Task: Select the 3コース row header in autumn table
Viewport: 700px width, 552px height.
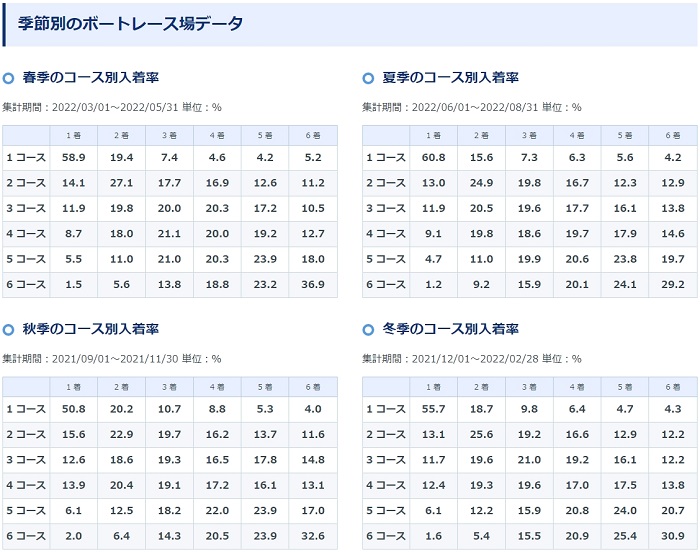Action: [x=26, y=459]
